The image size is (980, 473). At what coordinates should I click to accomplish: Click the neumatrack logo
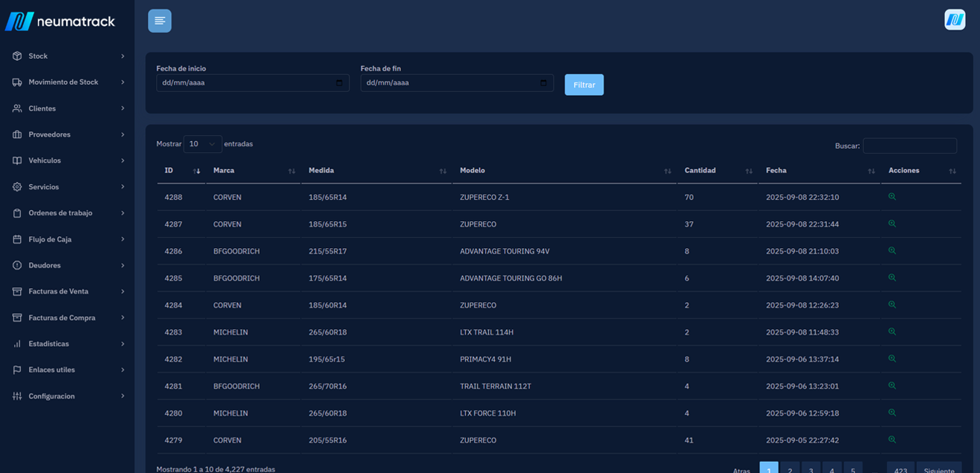coord(60,22)
